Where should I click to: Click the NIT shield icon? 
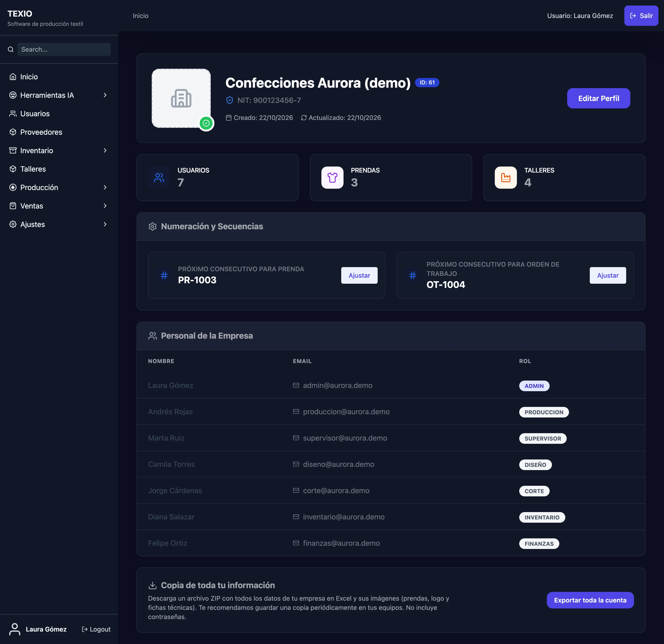[x=230, y=100]
